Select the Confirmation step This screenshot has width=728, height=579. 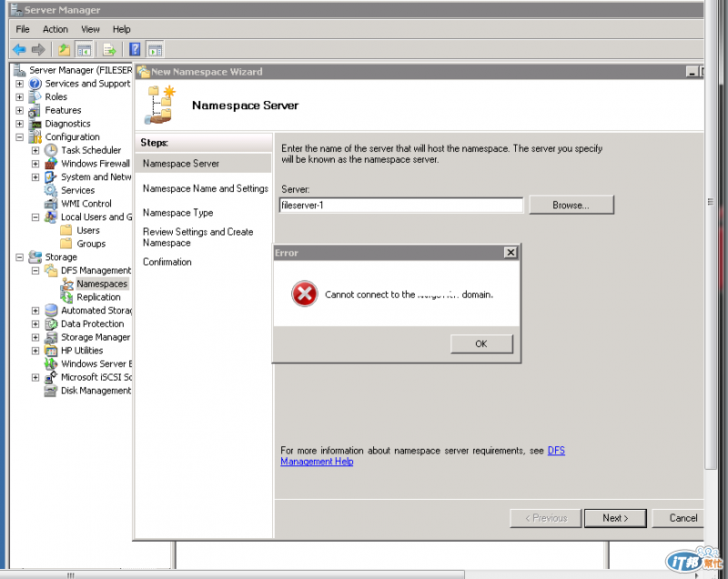click(x=167, y=262)
